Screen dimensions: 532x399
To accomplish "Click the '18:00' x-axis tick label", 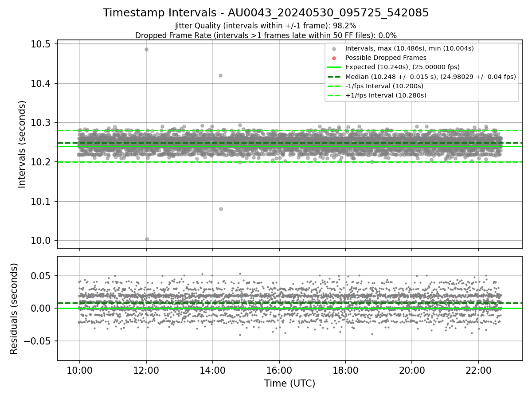I will pyautogui.click(x=345, y=371).
